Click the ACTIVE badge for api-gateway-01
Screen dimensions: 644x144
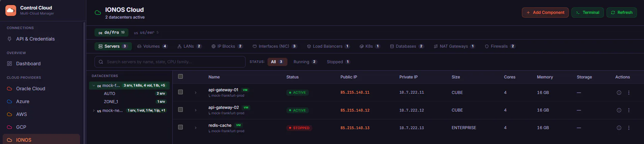[297, 93]
